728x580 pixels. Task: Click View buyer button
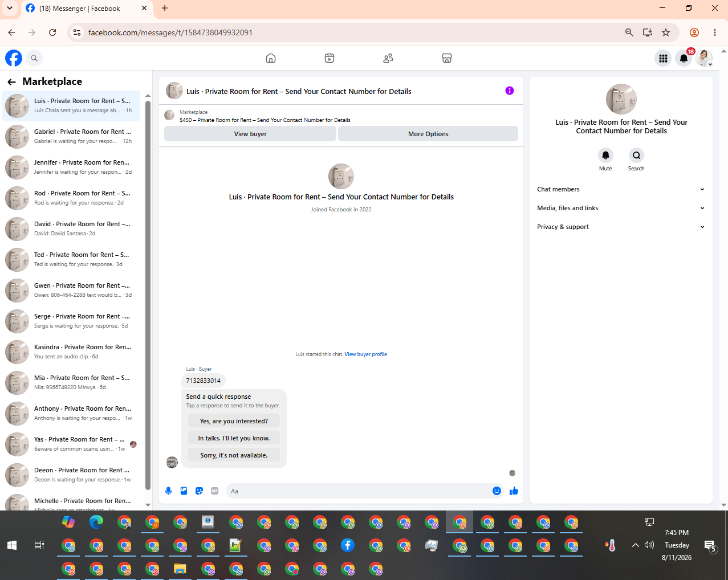click(250, 134)
